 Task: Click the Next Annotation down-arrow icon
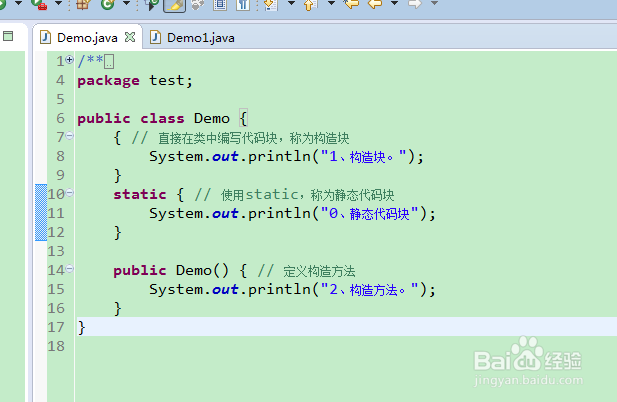click(x=271, y=4)
